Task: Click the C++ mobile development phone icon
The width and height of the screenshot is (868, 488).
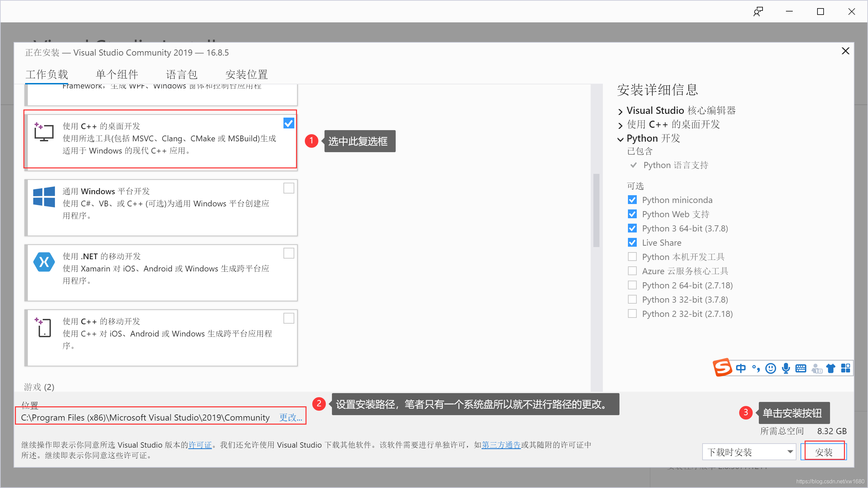Action: (43, 327)
